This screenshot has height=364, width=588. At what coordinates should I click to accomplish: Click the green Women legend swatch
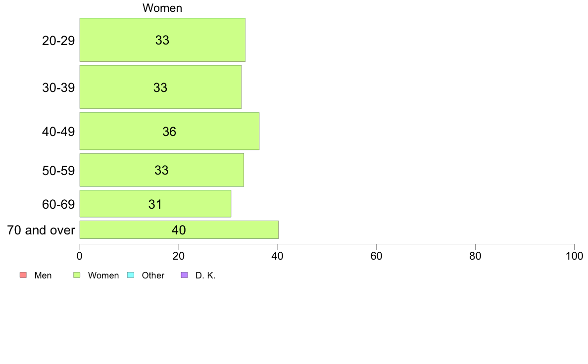77,275
